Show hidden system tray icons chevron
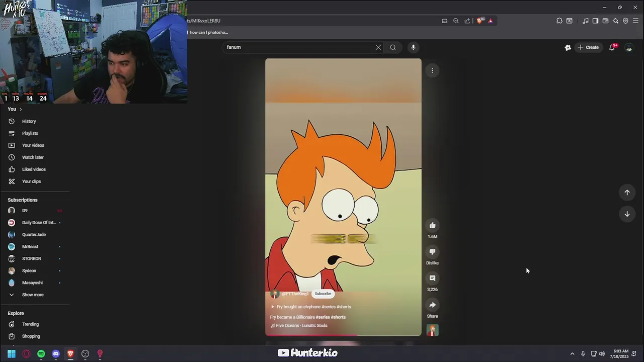 572,354
